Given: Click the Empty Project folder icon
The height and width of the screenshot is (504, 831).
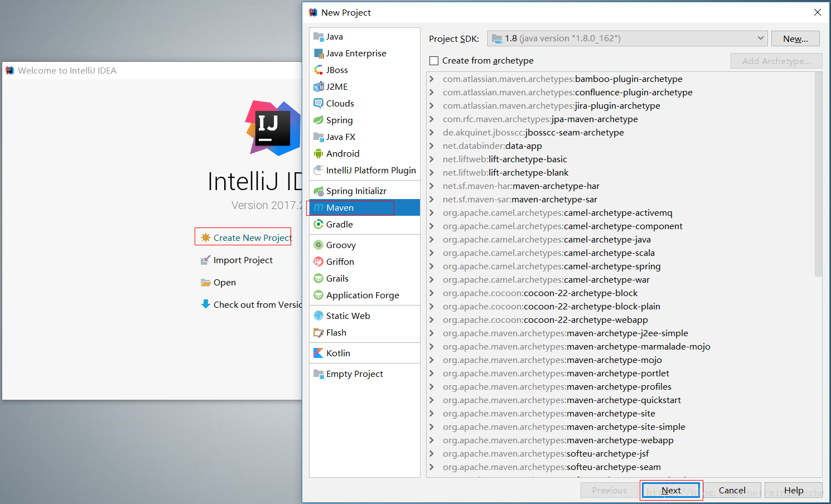Looking at the screenshot, I should click(318, 374).
